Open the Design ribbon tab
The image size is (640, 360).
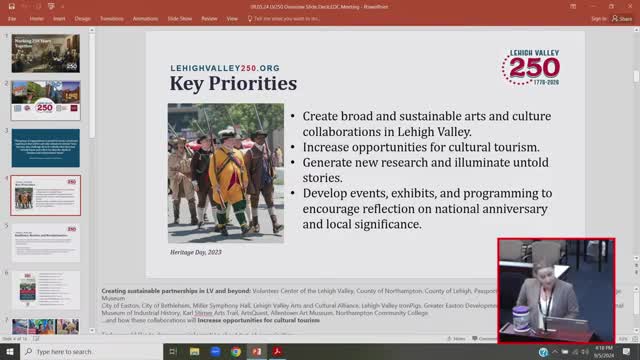(x=82, y=19)
